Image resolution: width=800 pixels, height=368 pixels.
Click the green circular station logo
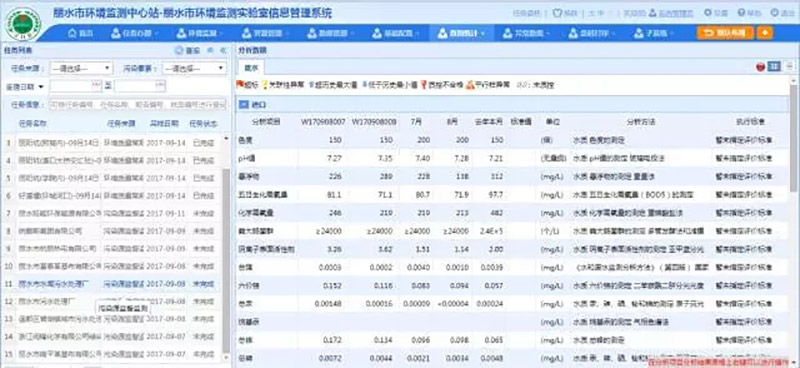coord(22,23)
